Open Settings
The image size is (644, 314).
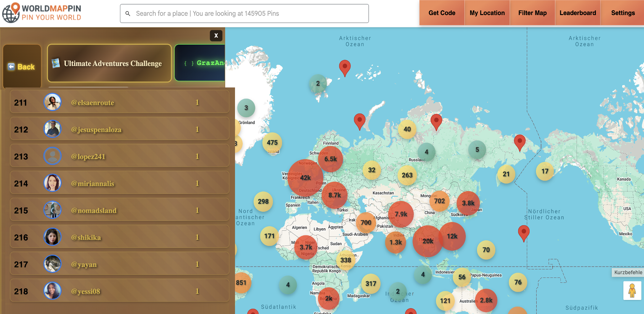623,13
